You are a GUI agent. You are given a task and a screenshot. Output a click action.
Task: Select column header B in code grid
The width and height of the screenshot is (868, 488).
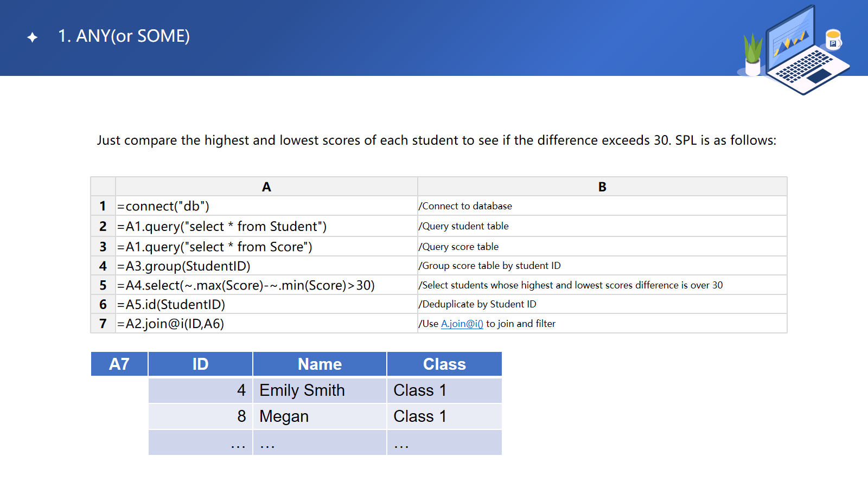click(x=602, y=187)
